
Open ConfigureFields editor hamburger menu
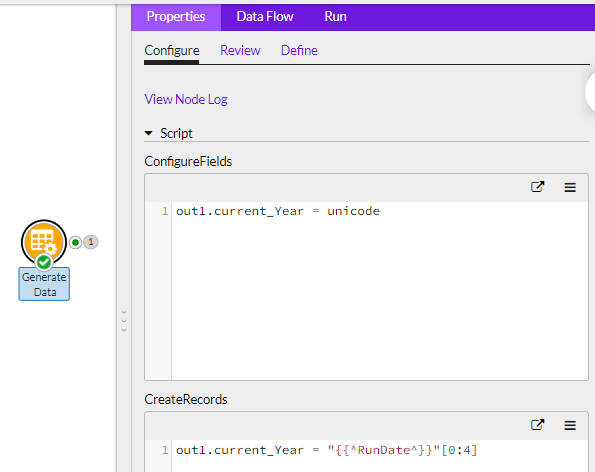click(x=570, y=187)
